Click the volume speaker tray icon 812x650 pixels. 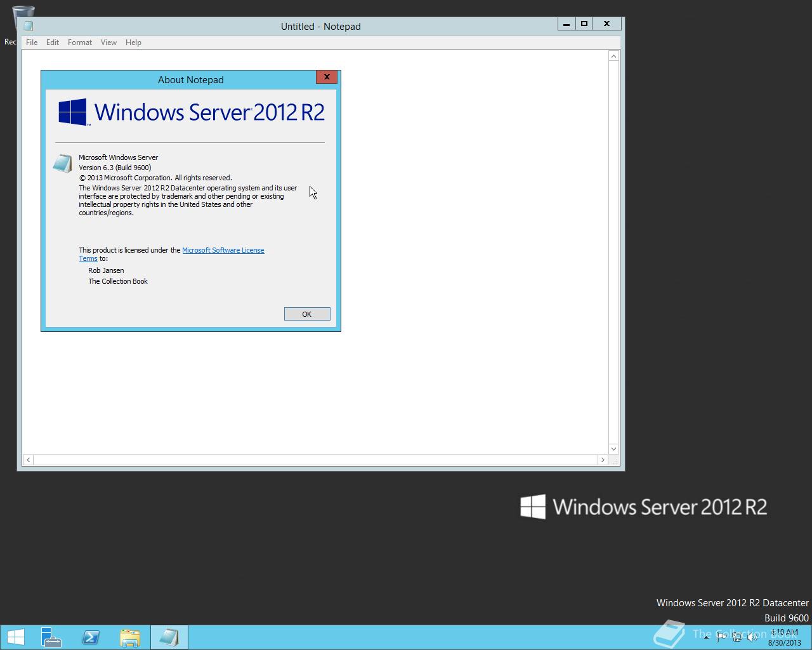[752, 637]
